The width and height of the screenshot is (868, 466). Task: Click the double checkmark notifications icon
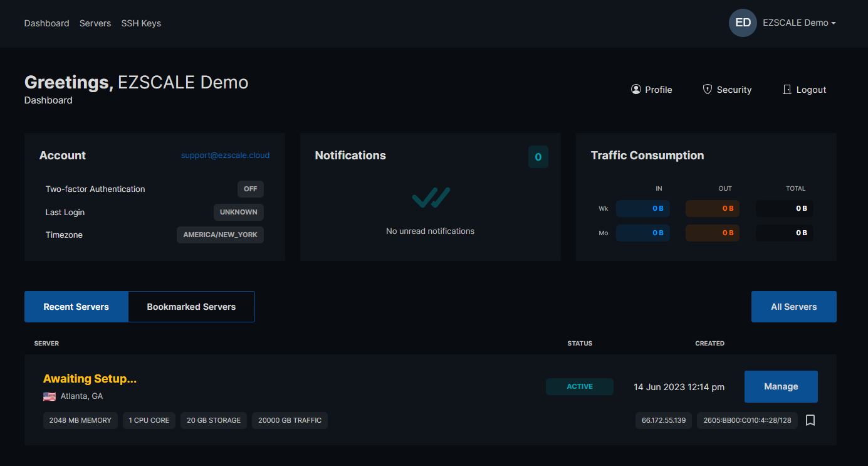click(431, 198)
